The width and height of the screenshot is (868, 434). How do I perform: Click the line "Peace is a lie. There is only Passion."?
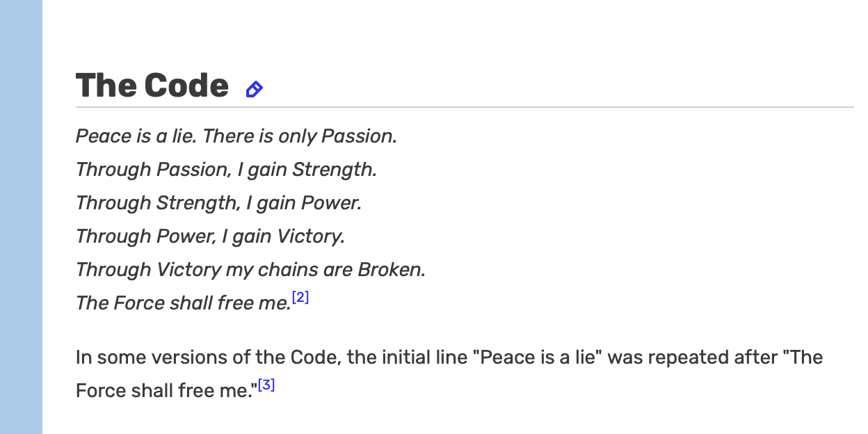pyautogui.click(x=236, y=136)
